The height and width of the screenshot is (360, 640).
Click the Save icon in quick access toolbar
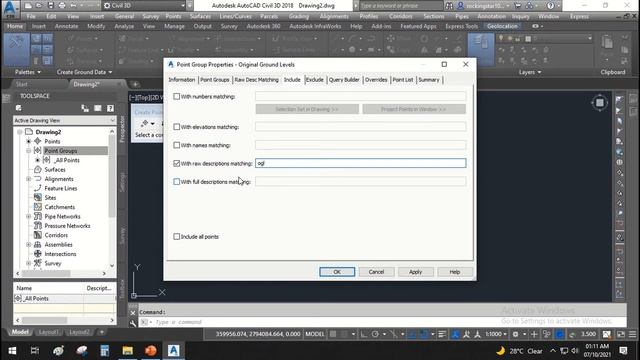click(51, 6)
